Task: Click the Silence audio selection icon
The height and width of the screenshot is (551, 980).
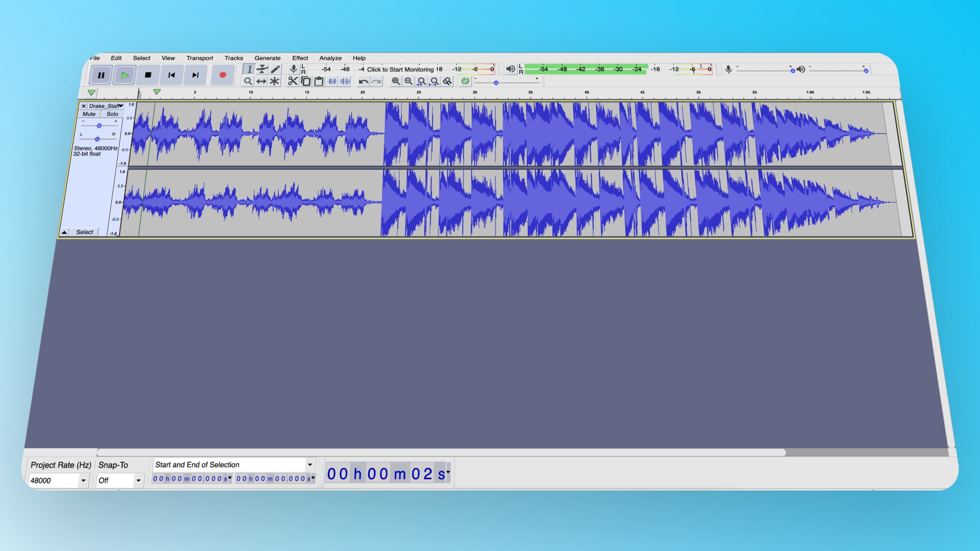Action: pyautogui.click(x=345, y=81)
